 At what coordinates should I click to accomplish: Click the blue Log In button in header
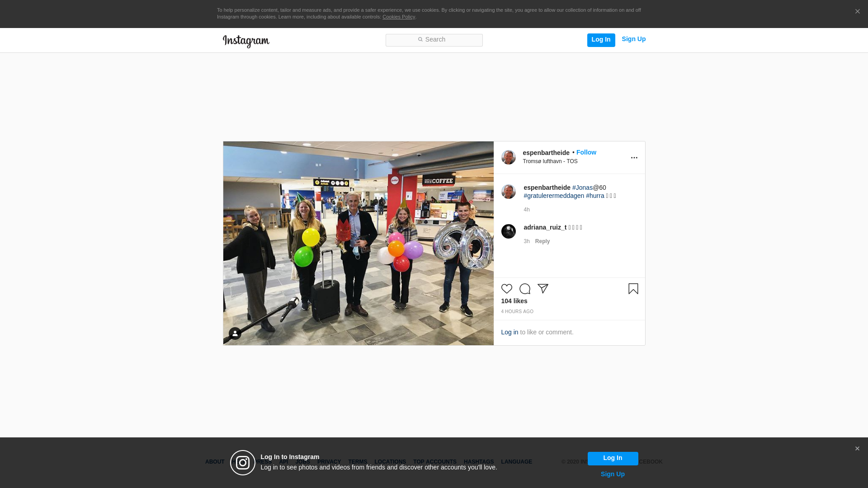pyautogui.click(x=601, y=40)
